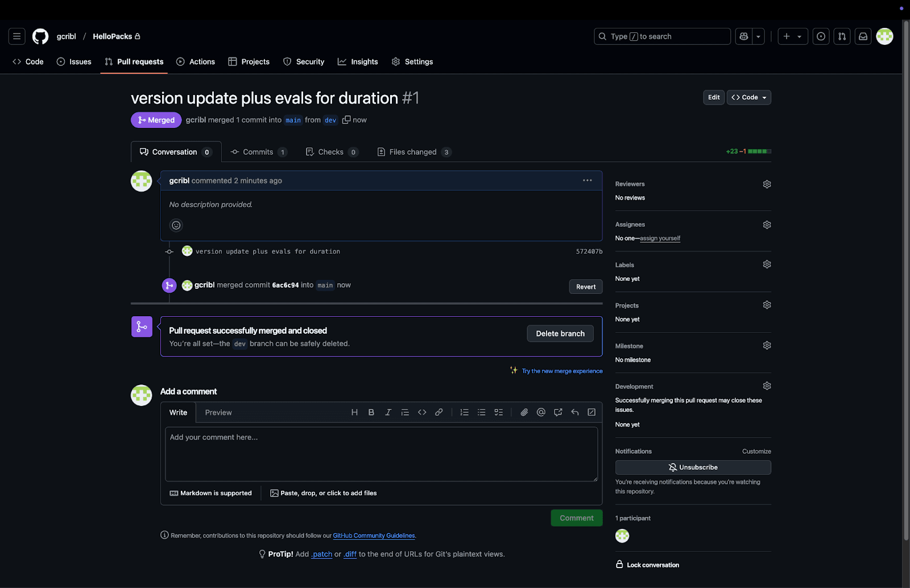Expand the Code dropdown button
910x588 pixels.
coord(748,97)
